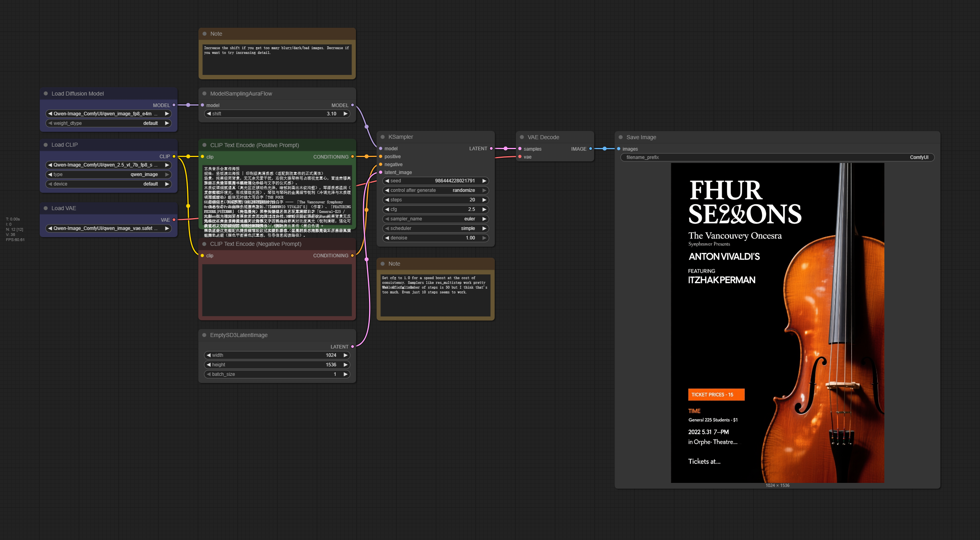The width and height of the screenshot is (980, 540).
Task: Open the diffusion model file selector
Action: click(x=109, y=114)
